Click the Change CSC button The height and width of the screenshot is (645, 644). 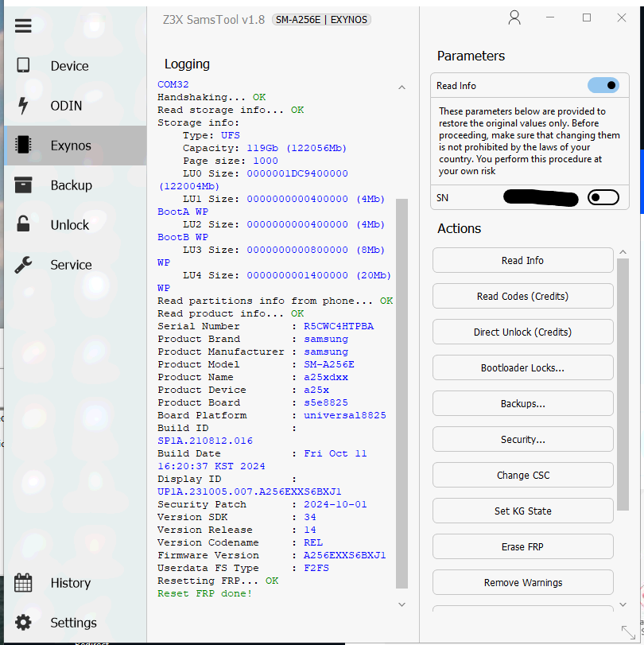(x=522, y=475)
